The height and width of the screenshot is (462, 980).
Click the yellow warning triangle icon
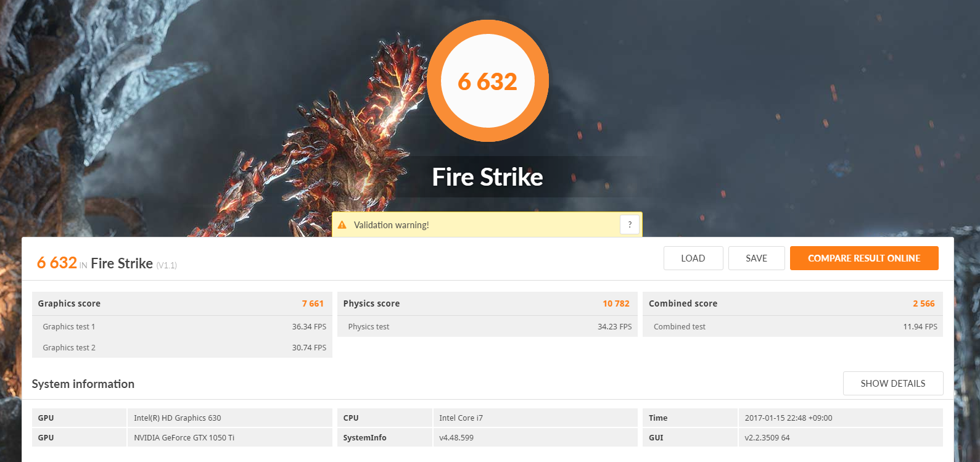click(x=342, y=225)
